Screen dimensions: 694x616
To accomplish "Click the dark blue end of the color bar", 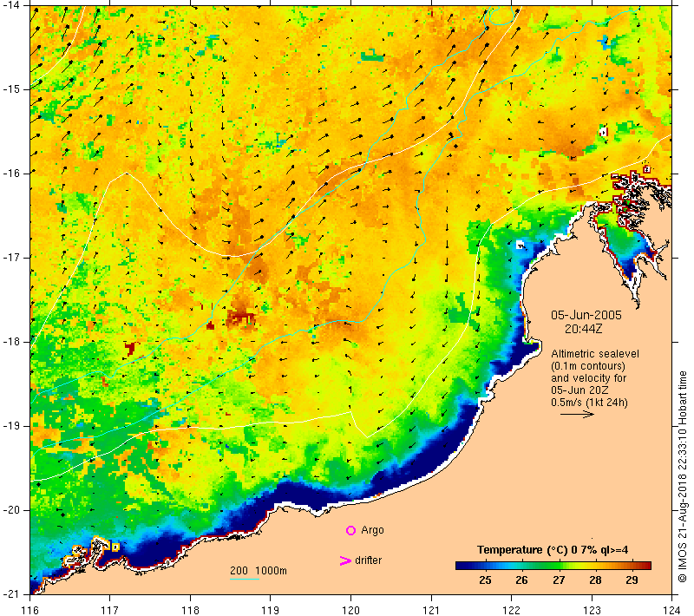I will pyautogui.click(x=461, y=566).
